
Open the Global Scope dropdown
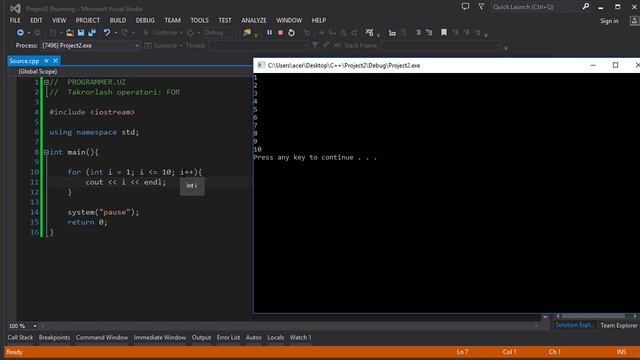click(x=131, y=71)
